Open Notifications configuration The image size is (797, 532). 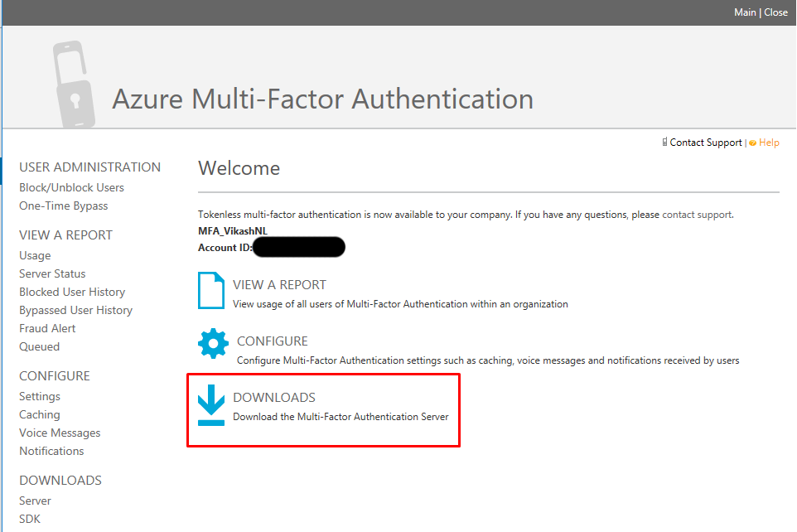(51, 451)
